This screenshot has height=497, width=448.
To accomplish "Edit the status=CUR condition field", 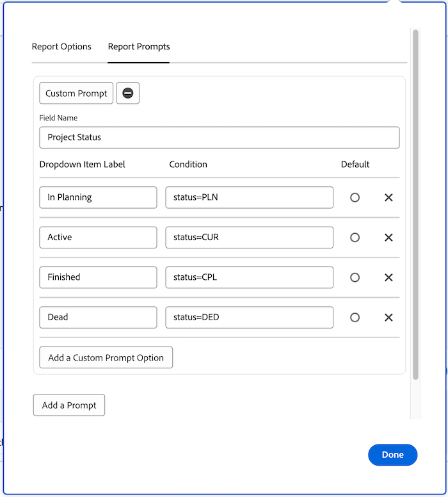I will [249, 238].
